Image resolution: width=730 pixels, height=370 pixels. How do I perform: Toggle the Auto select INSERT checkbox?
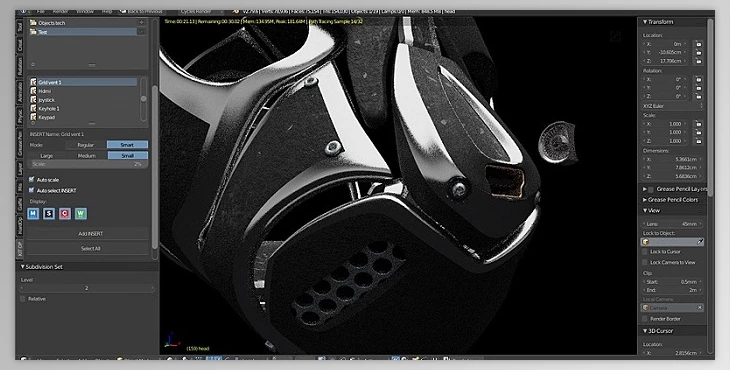pyautogui.click(x=32, y=190)
